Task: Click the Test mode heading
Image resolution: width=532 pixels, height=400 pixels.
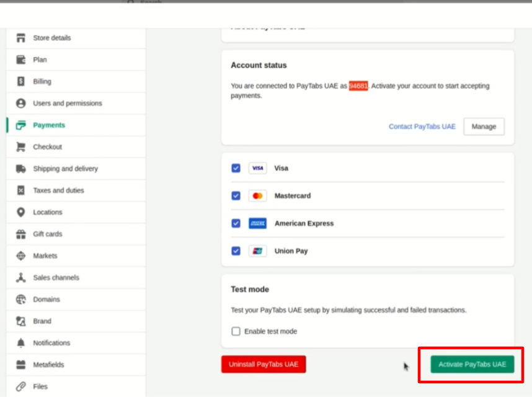Action: [250, 290]
